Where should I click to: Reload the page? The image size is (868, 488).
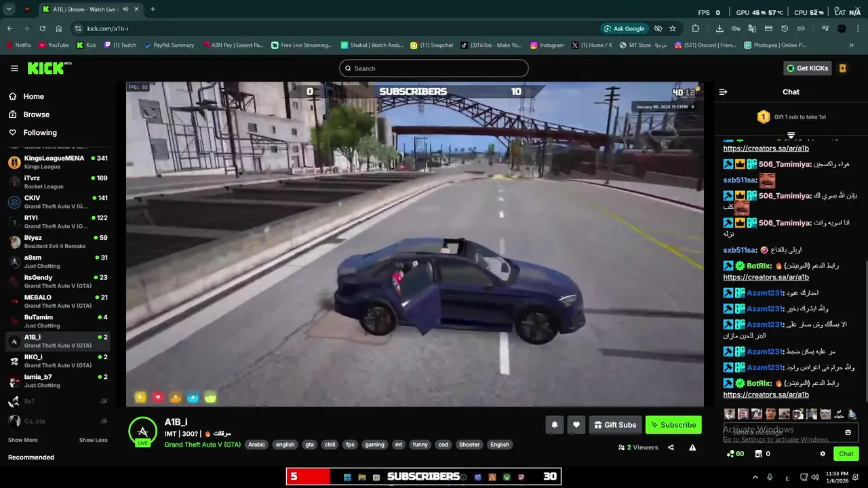pyautogui.click(x=42, y=28)
